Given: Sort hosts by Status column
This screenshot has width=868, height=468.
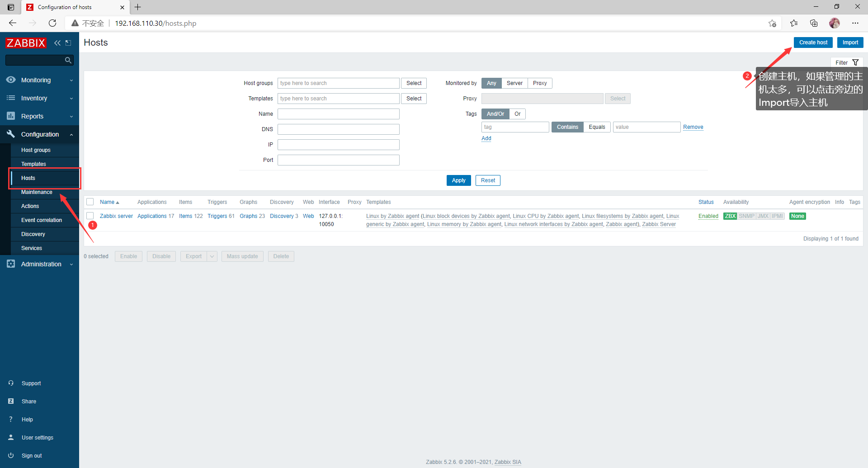Looking at the screenshot, I should coord(706,202).
